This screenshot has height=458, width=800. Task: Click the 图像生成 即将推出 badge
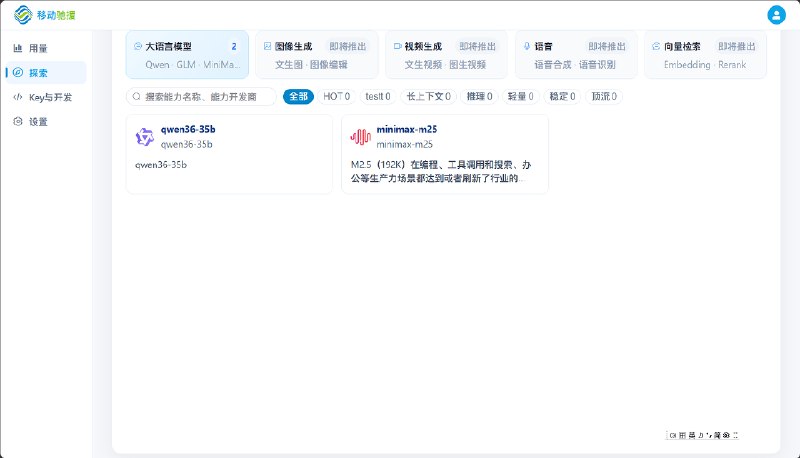[x=347, y=46]
